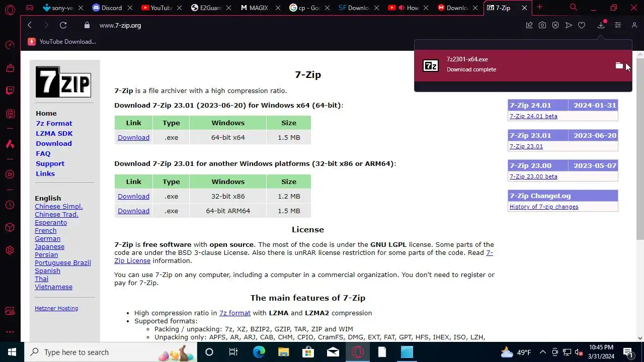Open the Player icon in sidebar
This screenshot has width=644, height=362.
pos(10,174)
